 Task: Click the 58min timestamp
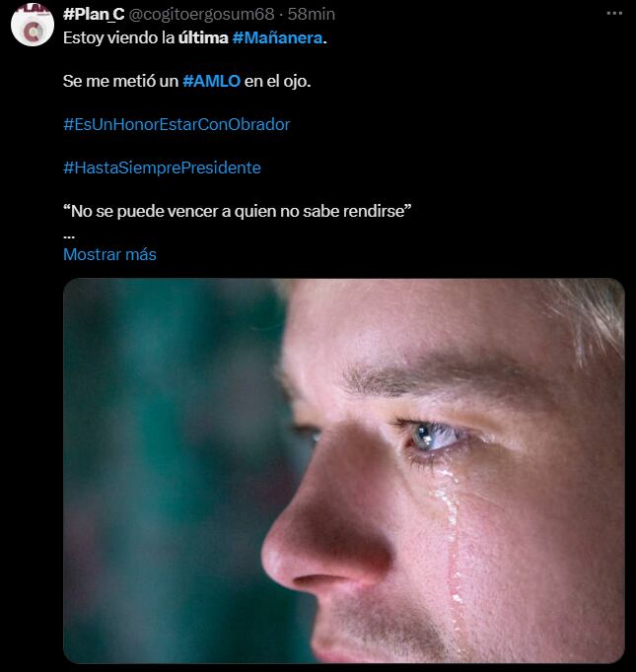[x=311, y=14]
